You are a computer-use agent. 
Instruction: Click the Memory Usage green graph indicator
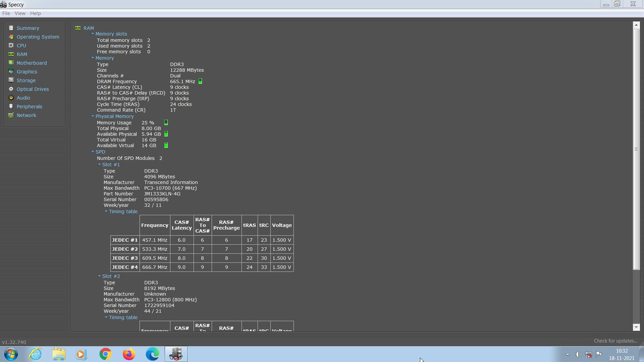tap(166, 123)
